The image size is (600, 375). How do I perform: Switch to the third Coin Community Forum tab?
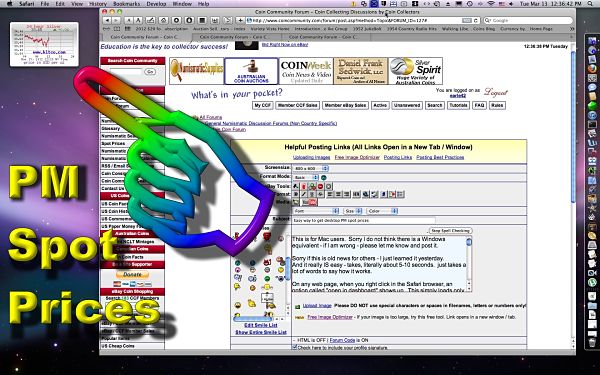[x=325, y=37]
